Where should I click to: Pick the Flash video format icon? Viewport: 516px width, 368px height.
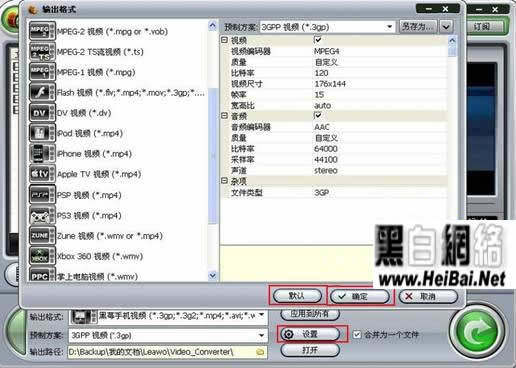click(x=42, y=92)
